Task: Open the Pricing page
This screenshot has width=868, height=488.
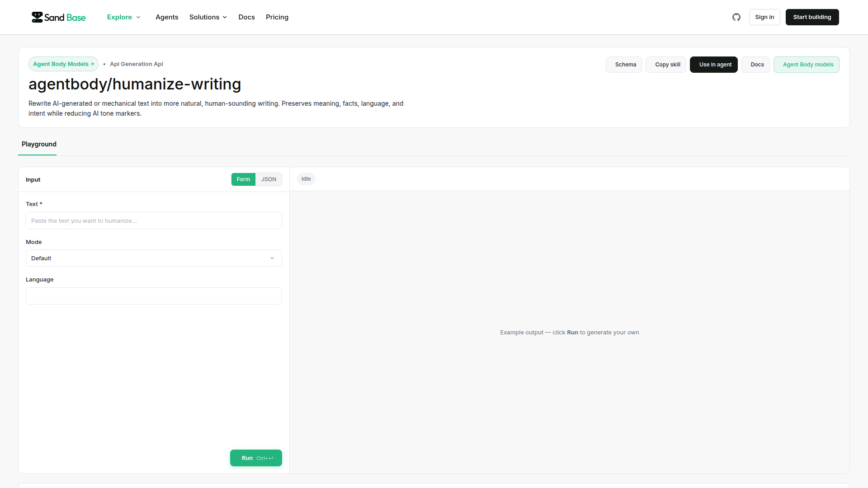Action: [x=277, y=17]
